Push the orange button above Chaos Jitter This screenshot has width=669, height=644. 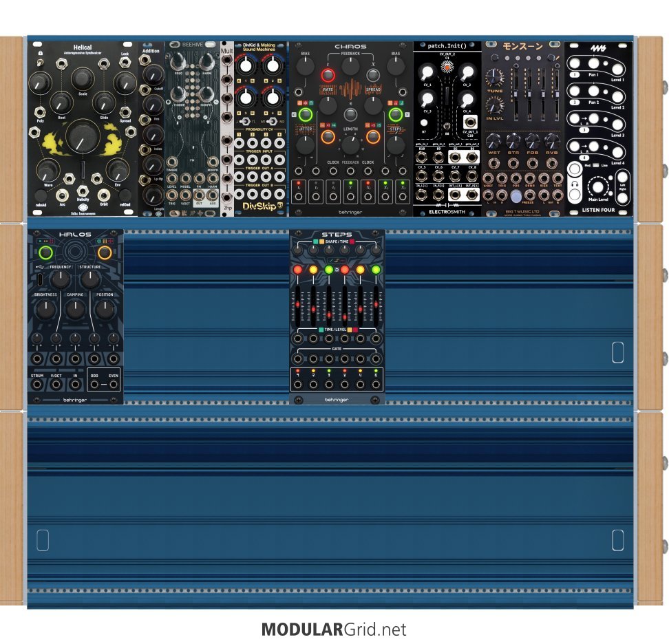328,137
